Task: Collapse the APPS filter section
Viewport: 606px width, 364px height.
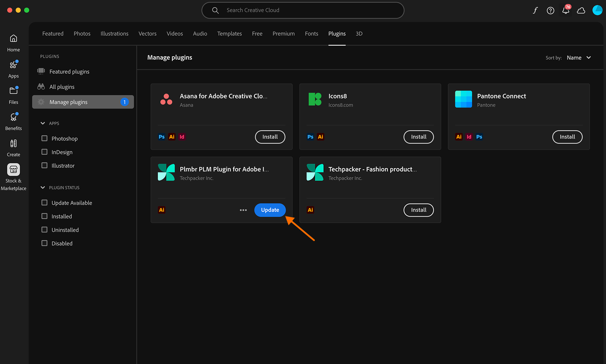Action: [x=42, y=123]
